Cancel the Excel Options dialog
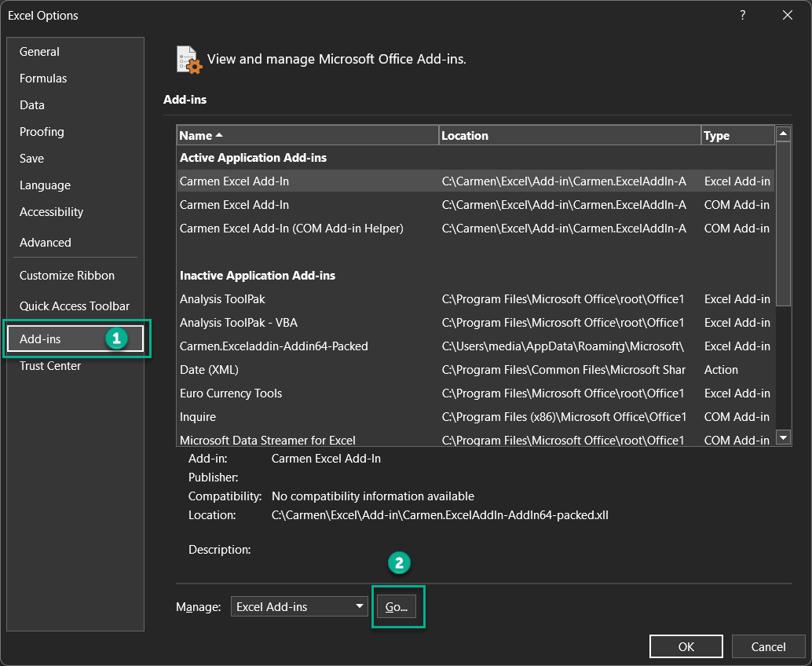Screen dimensions: 812x666 click(768, 646)
